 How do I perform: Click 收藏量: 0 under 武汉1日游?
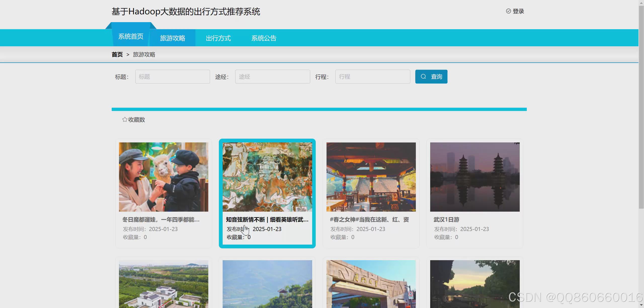(x=446, y=237)
